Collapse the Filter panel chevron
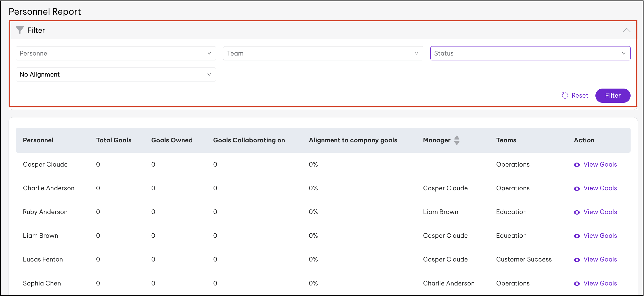The image size is (644, 296). pos(626,30)
